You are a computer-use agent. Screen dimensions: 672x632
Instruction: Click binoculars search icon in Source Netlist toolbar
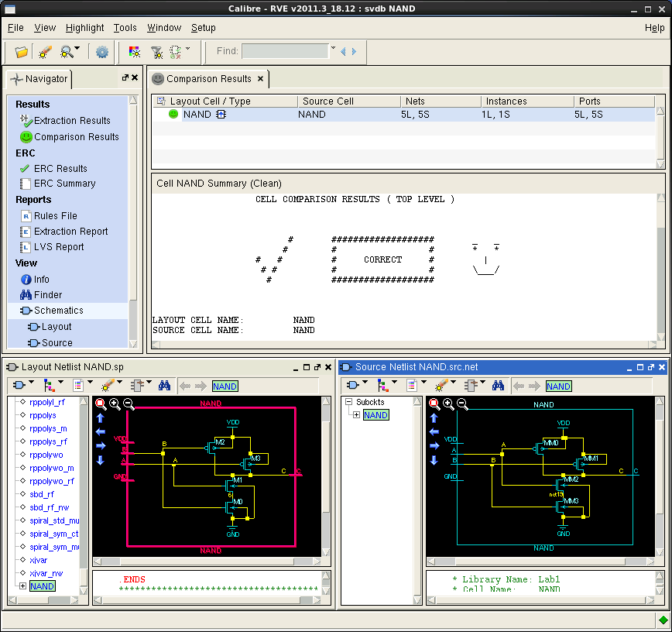pos(498,386)
